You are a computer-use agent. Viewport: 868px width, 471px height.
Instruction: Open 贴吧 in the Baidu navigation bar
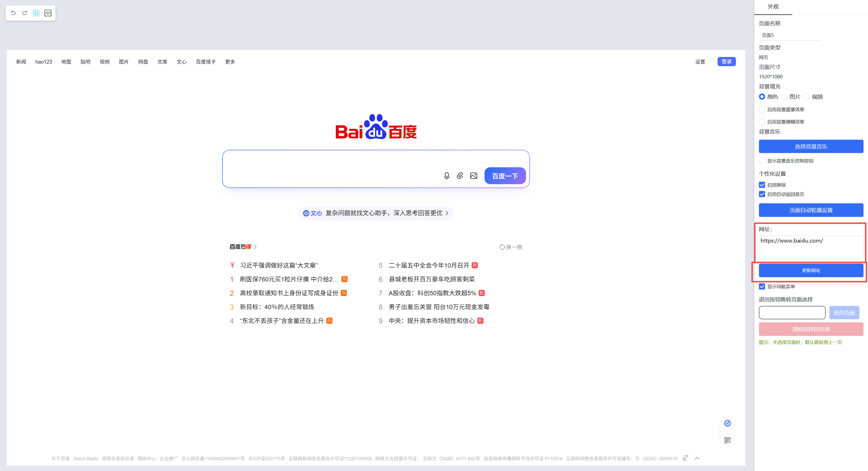tap(85, 62)
